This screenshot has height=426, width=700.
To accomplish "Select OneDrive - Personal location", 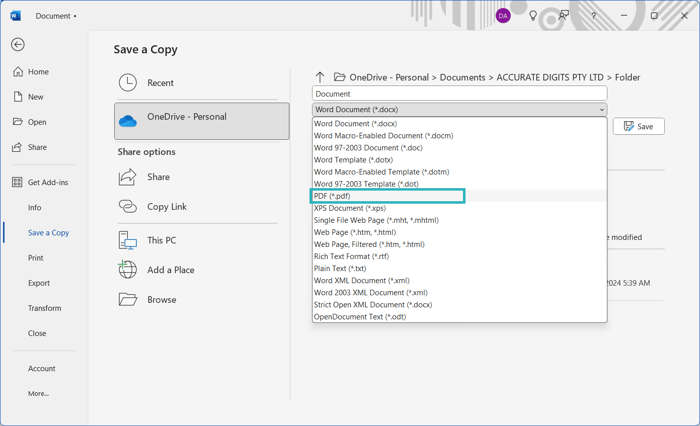I will (202, 121).
